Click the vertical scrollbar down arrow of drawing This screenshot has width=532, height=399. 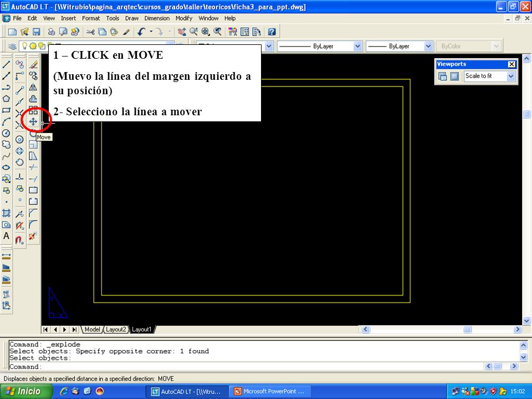[x=526, y=321]
